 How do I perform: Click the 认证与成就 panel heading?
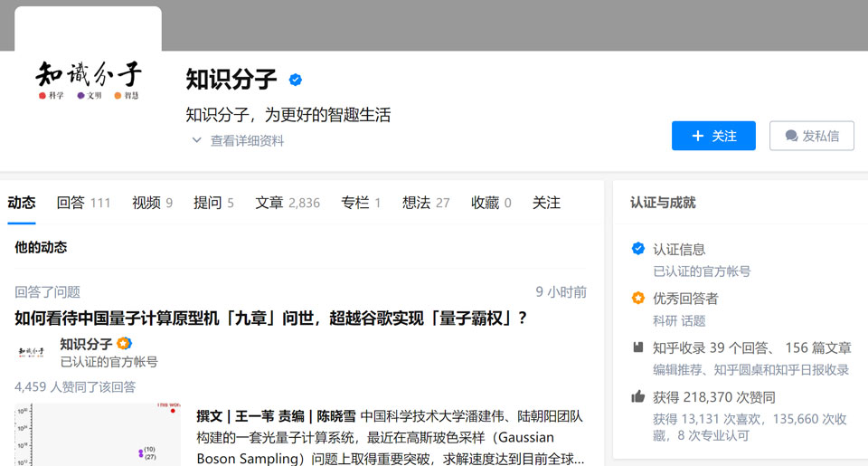click(x=663, y=203)
